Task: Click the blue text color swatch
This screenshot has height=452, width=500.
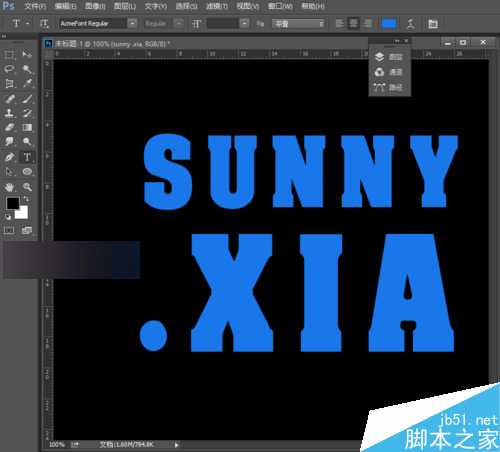Action: (389, 24)
